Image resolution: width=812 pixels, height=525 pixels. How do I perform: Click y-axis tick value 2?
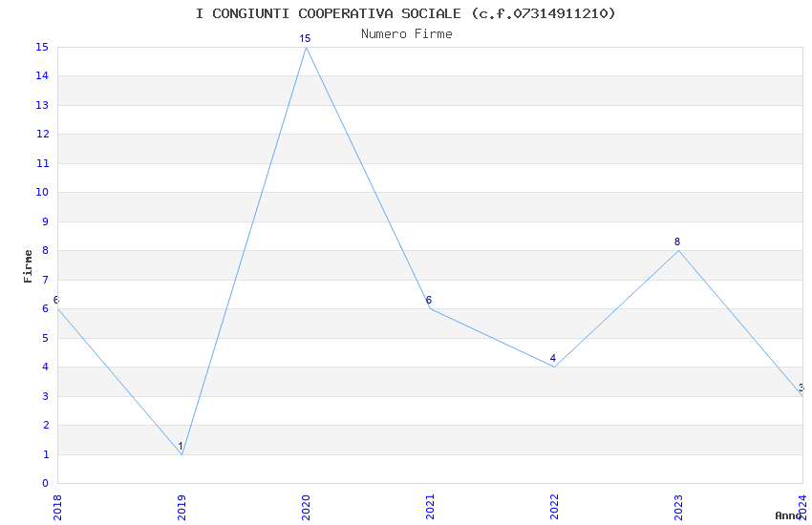pyautogui.click(x=46, y=425)
